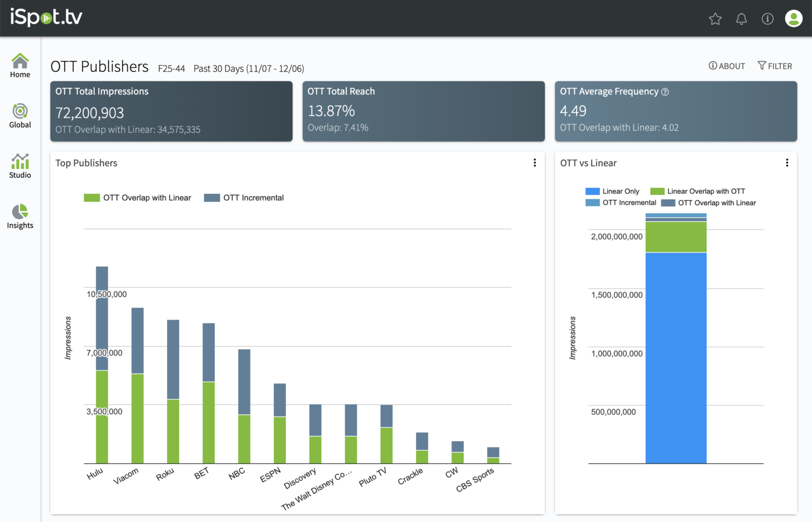The image size is (812, 522).
Task: Open user profile avatar
Action: click(793, 18)
